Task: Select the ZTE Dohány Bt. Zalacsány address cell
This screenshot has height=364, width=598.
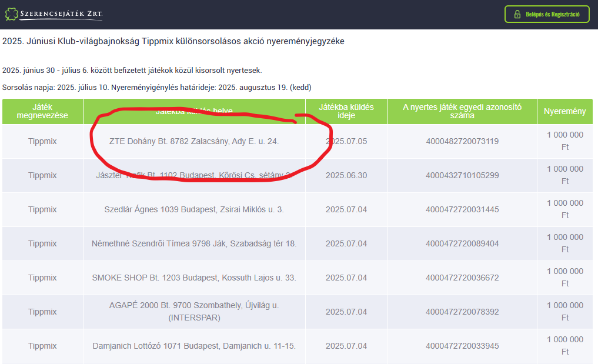Action: (194, 141)
